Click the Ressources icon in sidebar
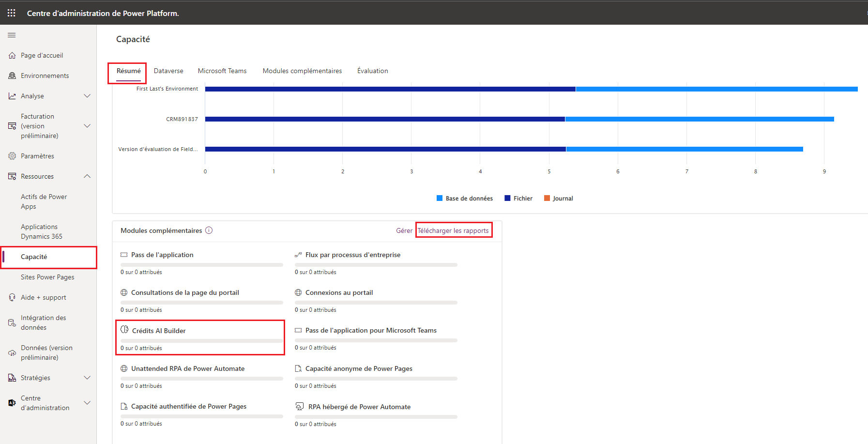Screen dimensions: 868x444 pos(12,177)
